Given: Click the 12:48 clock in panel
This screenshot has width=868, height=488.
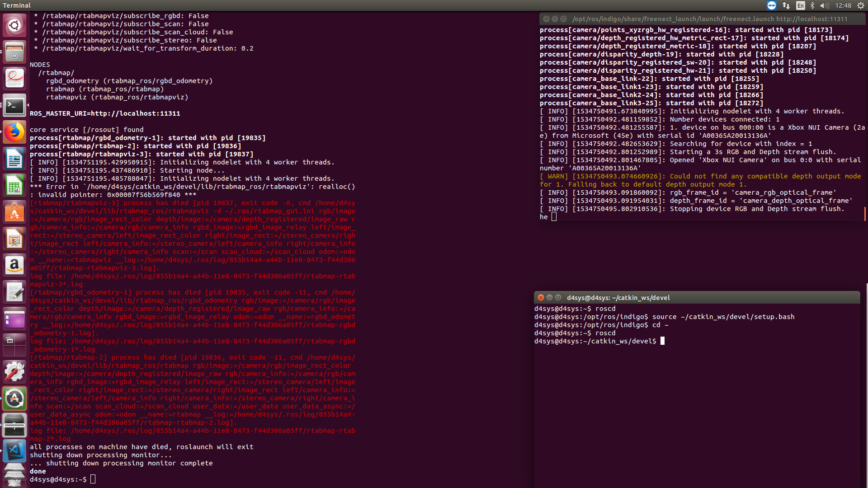Looking at the screenshot, I should coord(843,5).
